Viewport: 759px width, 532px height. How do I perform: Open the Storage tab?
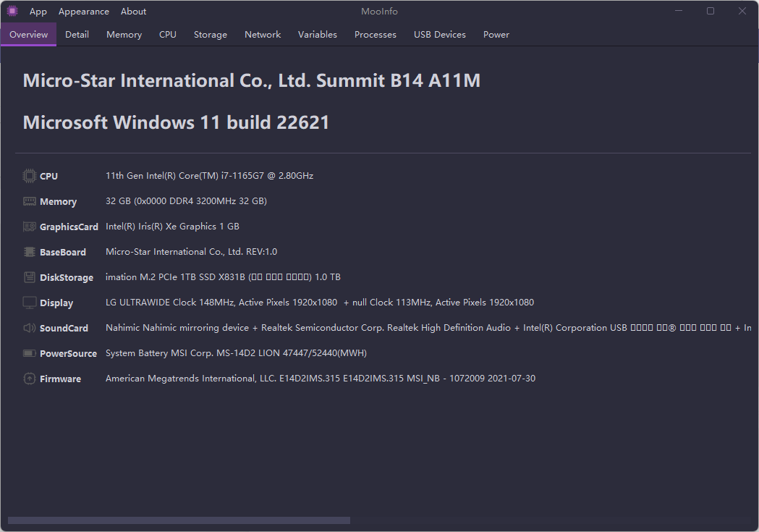tap(211, 34)
